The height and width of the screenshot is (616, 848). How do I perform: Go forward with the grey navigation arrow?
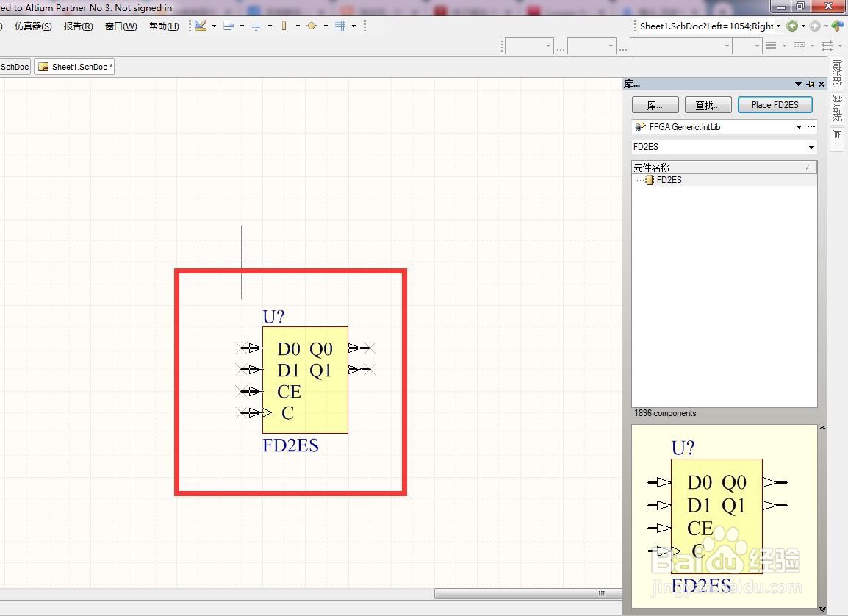[816, 26]
